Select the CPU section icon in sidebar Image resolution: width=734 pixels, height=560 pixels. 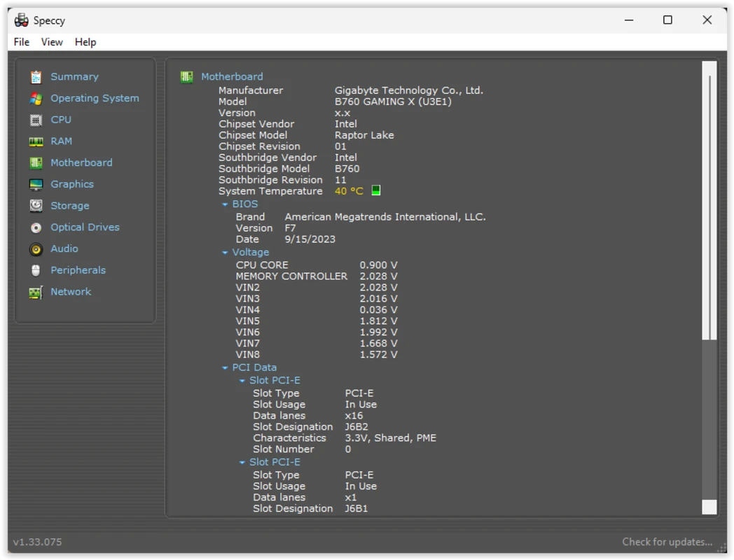pos(36,120)
